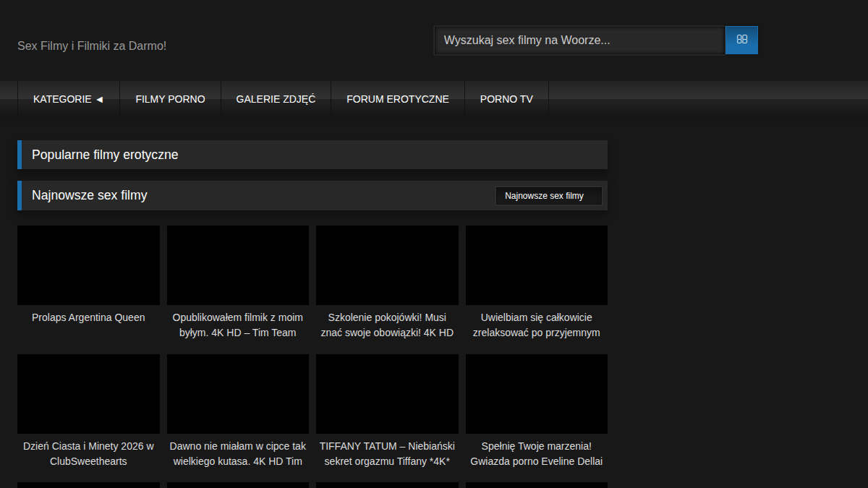Open 'Dzień Ciasta i Minety 2026' title link
This screenshot has height=488, width=868.
pos(88,454)
